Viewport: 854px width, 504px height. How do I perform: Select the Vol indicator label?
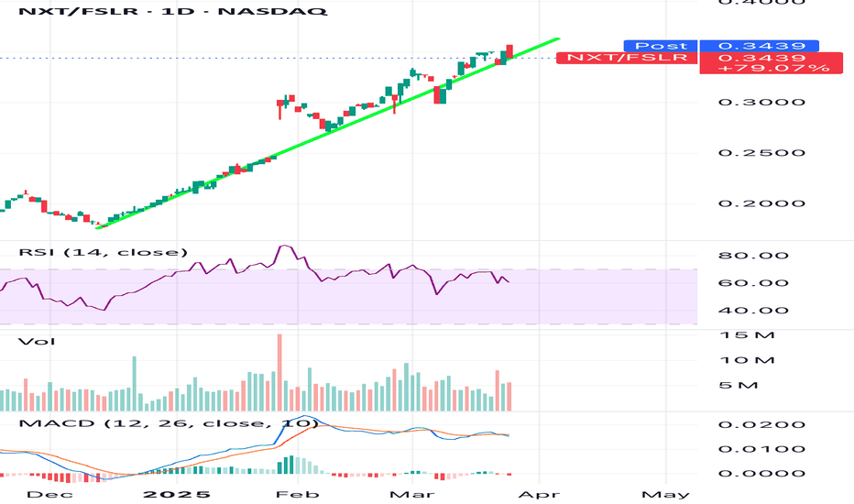[37, 342]
